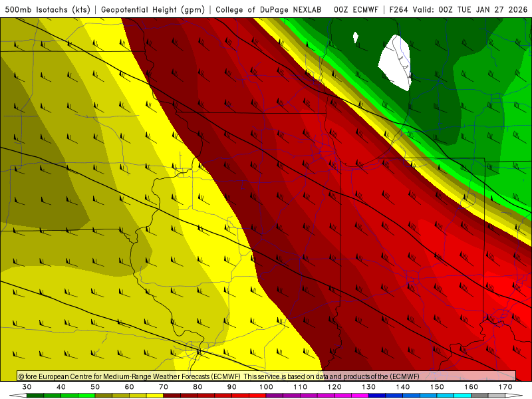Select the light gray swatch ending at 170
Image resolution: width=532 pixels, height=399 pixels.
pos(497,396)
